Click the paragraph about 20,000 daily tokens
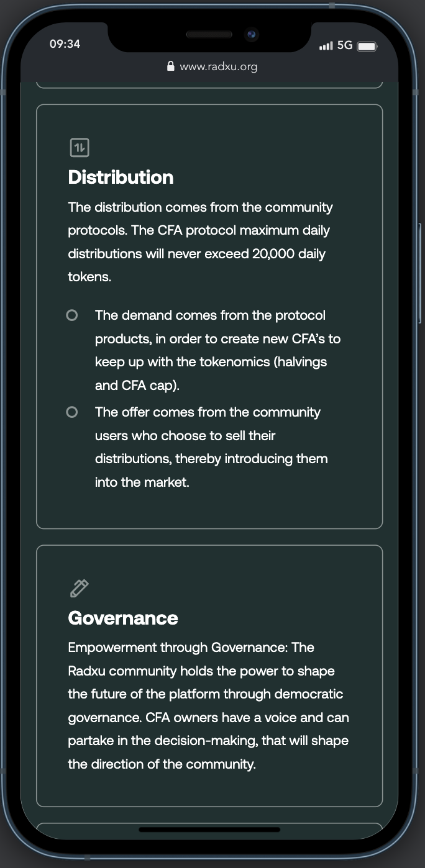 (199, 242)
